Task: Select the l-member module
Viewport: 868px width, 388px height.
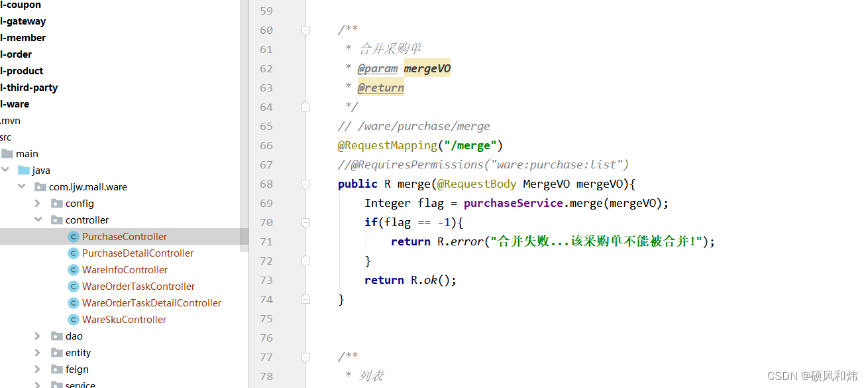Action: point(23,38)
